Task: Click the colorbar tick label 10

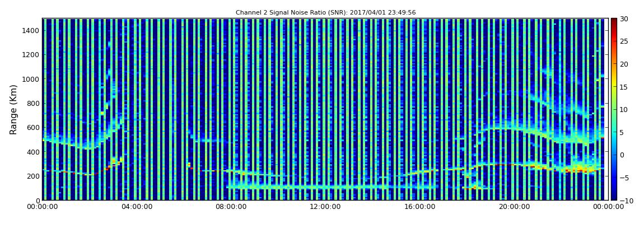Action: click(x=624, y=109)
